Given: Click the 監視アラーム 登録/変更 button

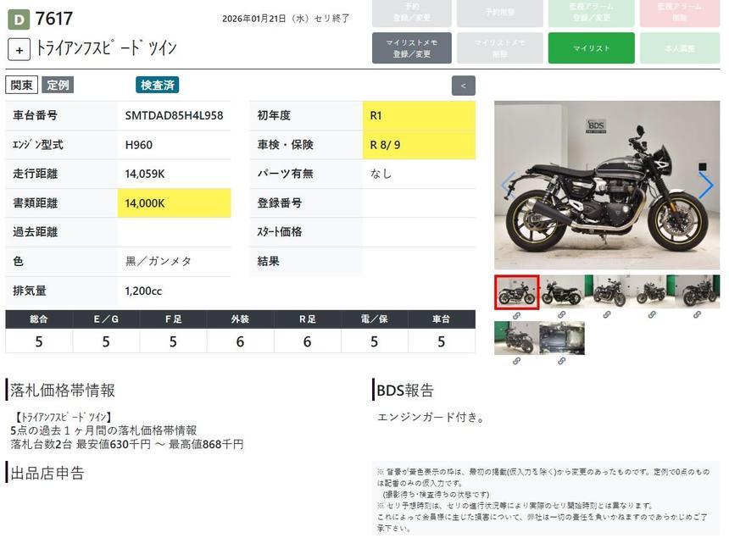Looking at the screenshot, I should coord(591,13).
